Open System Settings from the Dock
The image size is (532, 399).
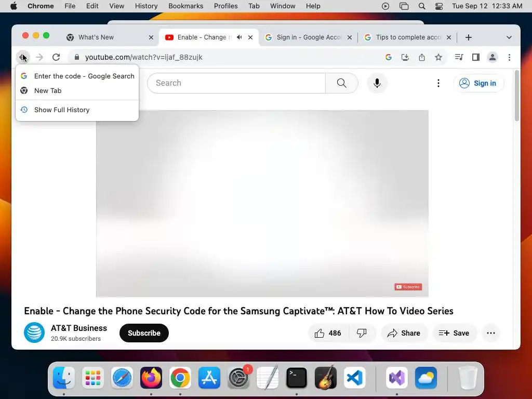[x=238, y=378]
